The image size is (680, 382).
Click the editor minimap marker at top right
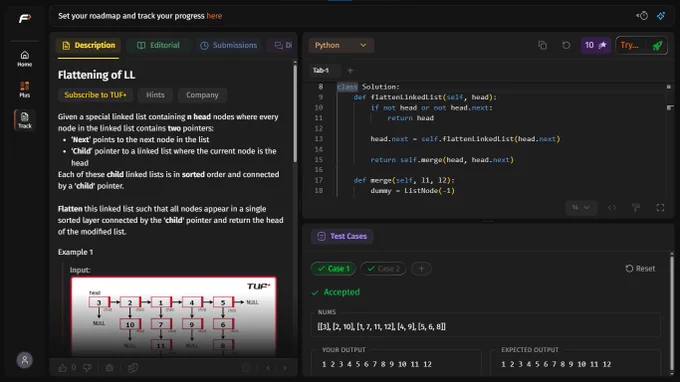click(668, 87)
